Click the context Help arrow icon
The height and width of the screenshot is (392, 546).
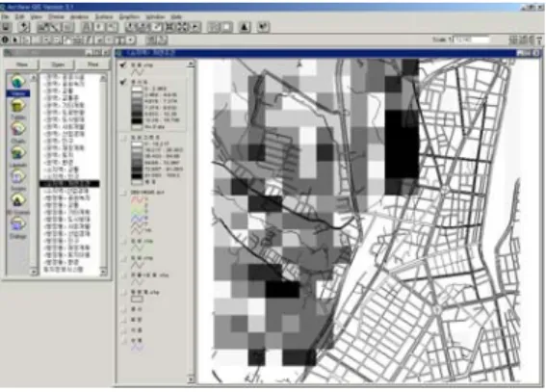point(264,27)
